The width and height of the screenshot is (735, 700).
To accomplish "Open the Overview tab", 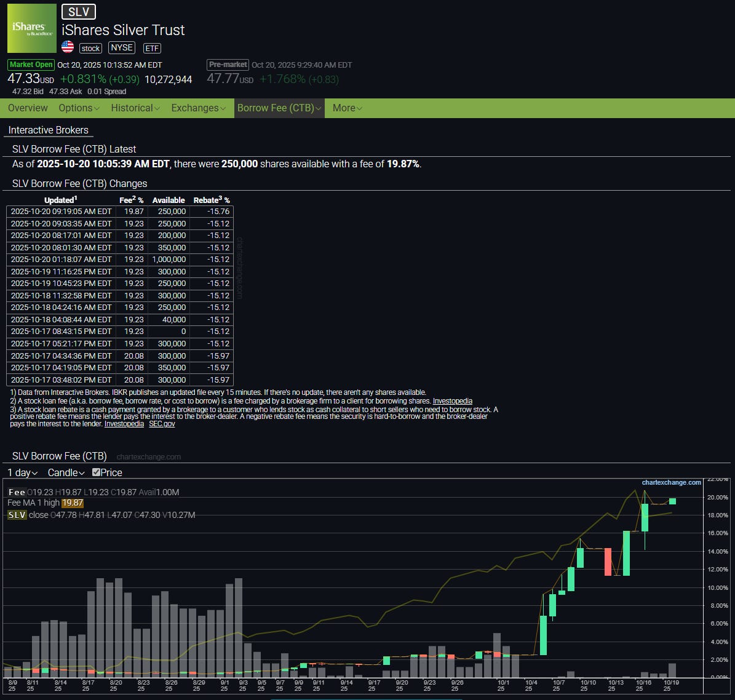I will pos(28,108).
